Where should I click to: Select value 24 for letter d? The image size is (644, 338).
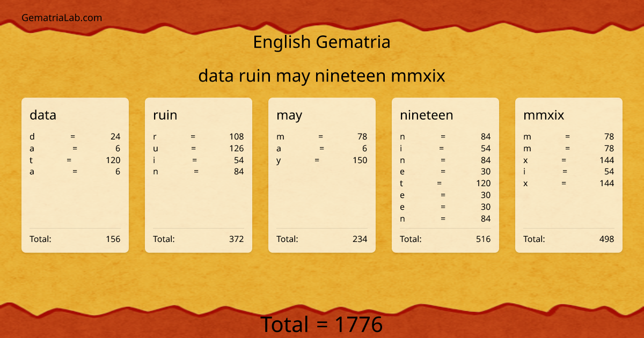[x=115, y=136]
